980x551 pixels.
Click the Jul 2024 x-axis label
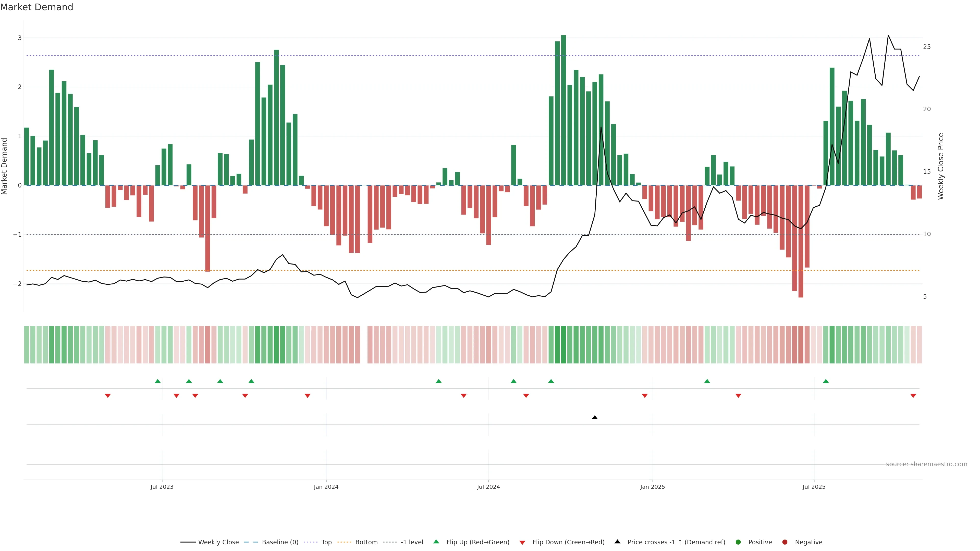pos(488,487)
